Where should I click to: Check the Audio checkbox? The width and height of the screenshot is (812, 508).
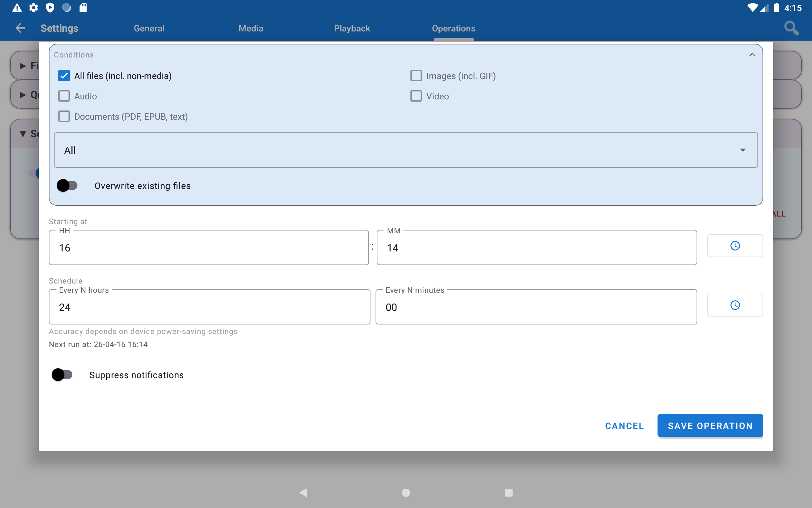click(64, 96)
